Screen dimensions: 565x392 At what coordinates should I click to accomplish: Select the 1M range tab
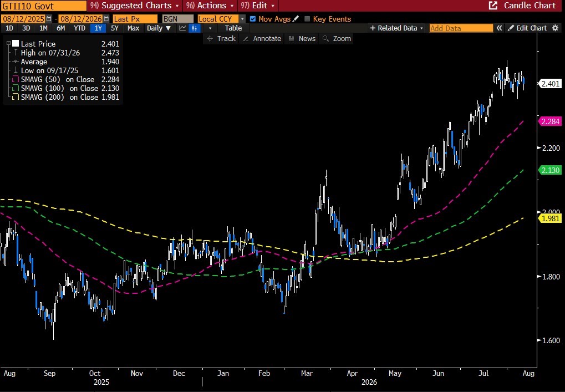coord(43,28)
